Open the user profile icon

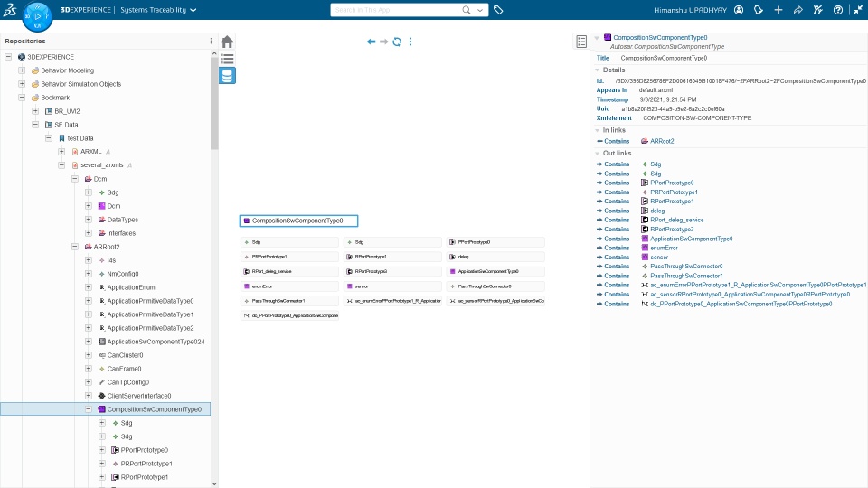click(x=739, y=10)
